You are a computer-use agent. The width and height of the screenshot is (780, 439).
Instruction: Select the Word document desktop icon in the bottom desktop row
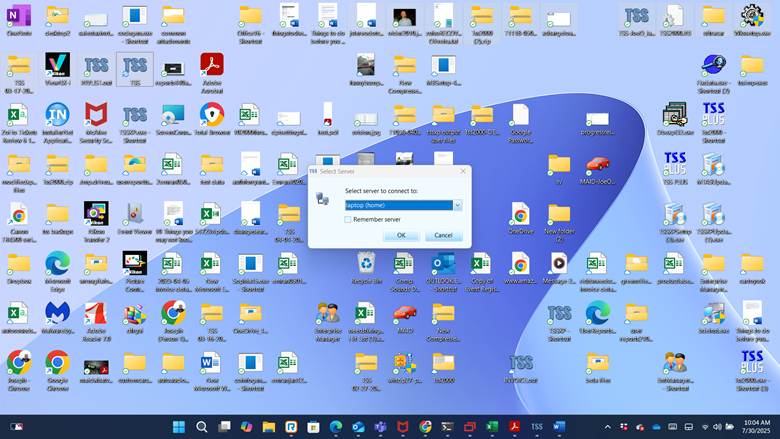pos(212,371)
